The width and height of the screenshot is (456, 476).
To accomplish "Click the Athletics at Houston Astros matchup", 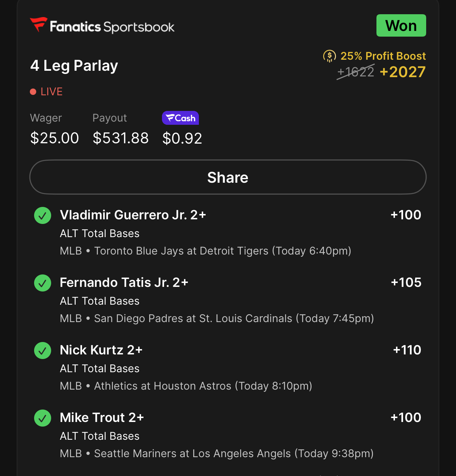I will pos(203,386).
